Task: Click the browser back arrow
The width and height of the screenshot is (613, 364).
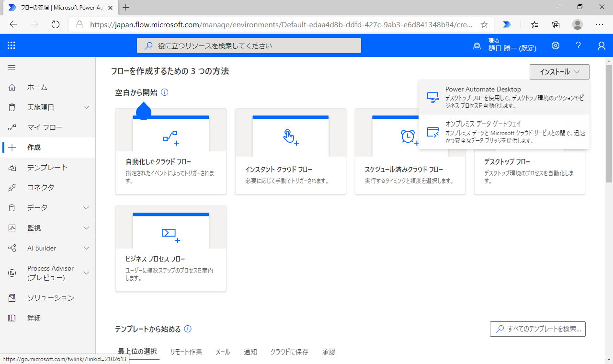Action: pos(13,24)
